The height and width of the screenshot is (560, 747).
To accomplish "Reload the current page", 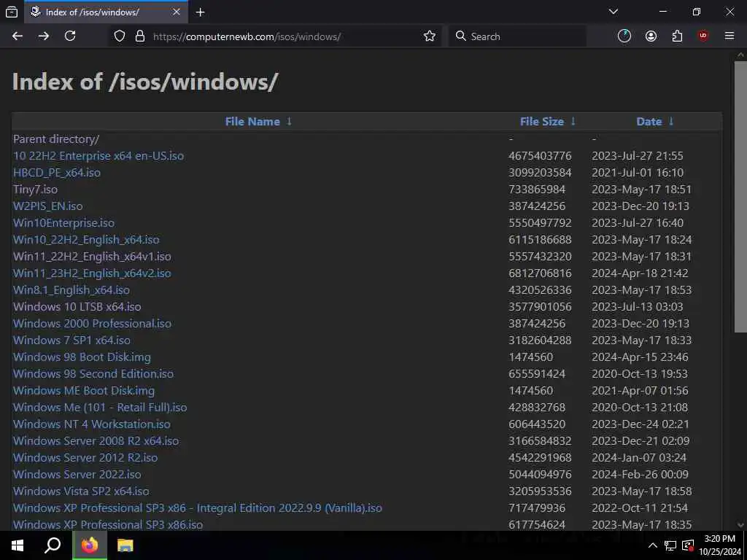I will pos(70,36).
